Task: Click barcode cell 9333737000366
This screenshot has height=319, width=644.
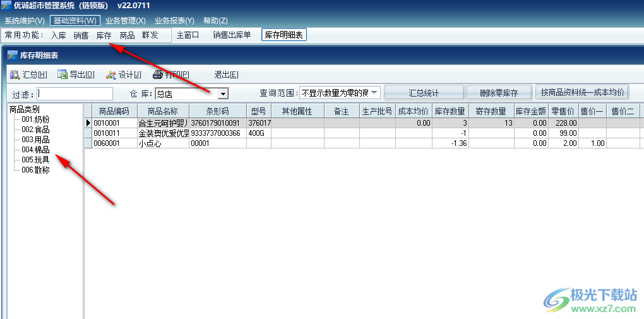Action: click(218, 133)
